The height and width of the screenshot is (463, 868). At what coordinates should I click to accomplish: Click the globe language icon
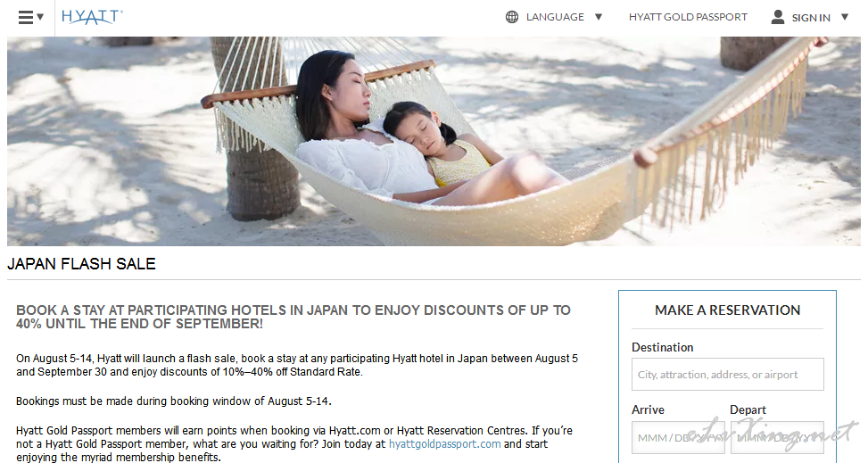coord(512,17)
